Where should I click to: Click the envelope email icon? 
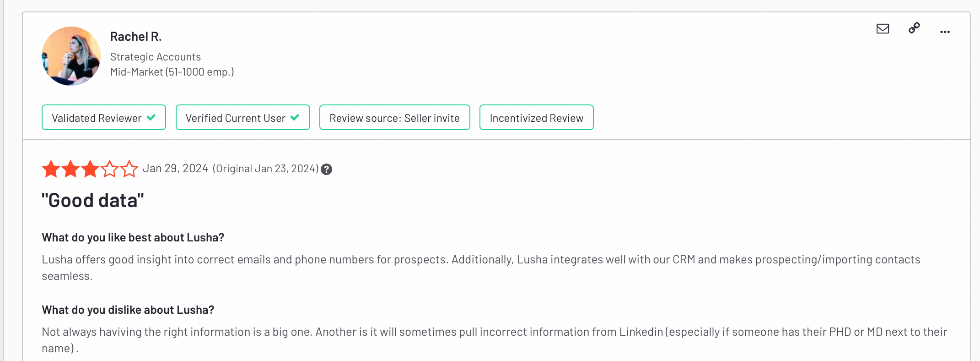click(x=883, y=29)
